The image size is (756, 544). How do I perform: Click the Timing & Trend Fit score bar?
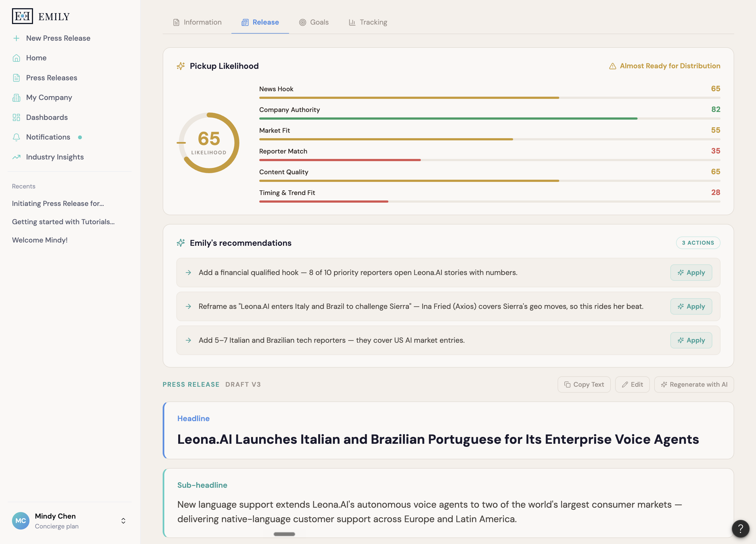coord(490,202)
